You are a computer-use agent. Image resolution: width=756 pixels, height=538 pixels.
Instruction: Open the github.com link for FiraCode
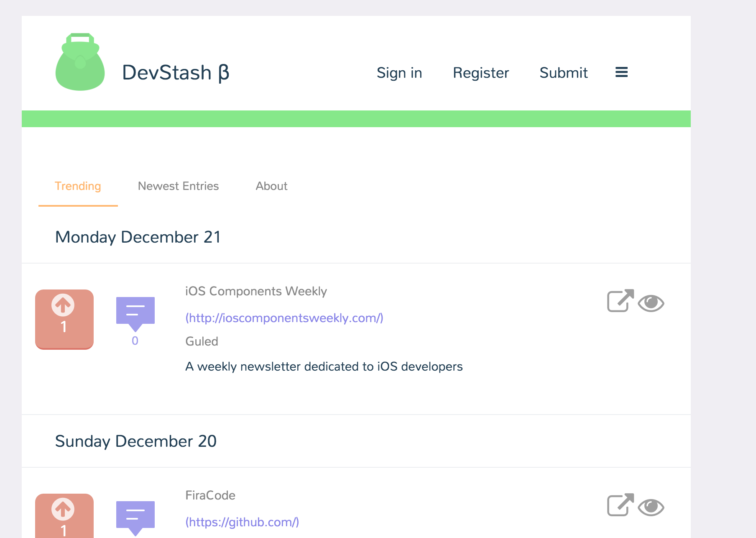[242, 522]
